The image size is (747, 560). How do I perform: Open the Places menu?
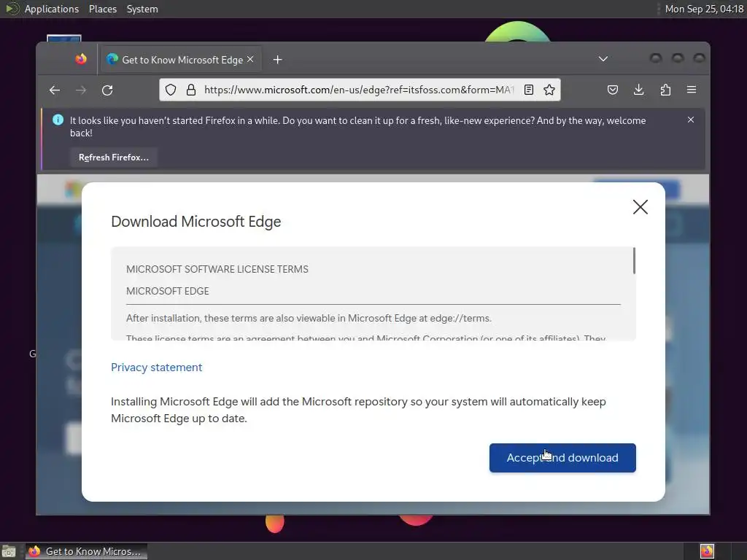click(x=103, y=9)
